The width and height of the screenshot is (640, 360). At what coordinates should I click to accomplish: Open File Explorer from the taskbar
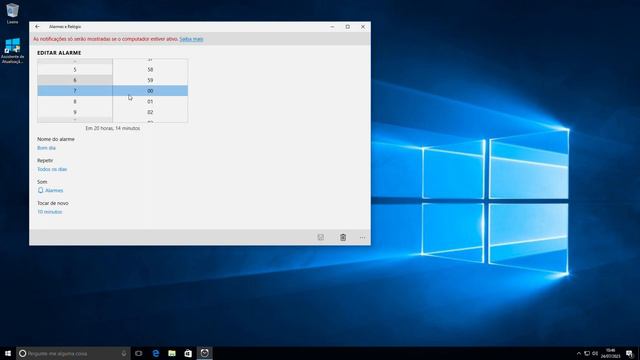coord(172,353)
